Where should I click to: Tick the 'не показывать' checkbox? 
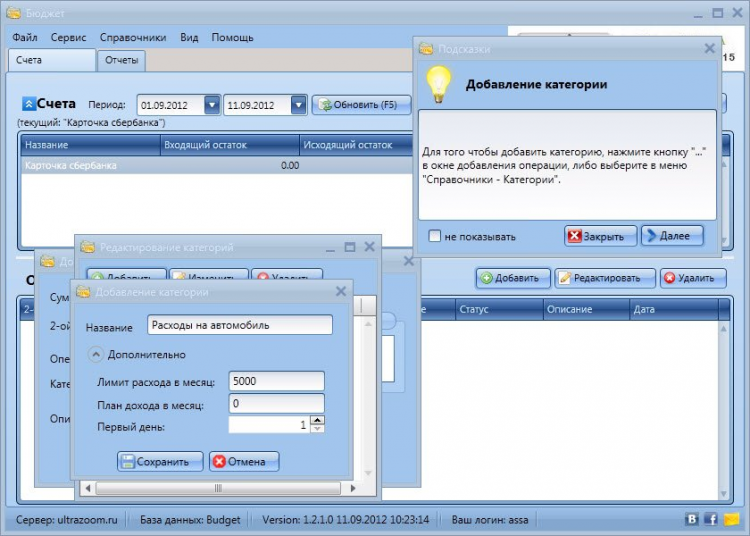coord(434,236)
